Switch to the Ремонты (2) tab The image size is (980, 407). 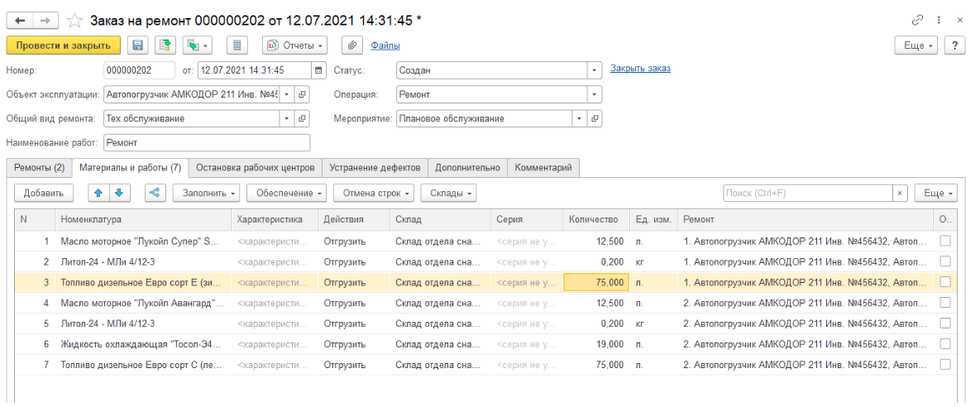point(40,168)
